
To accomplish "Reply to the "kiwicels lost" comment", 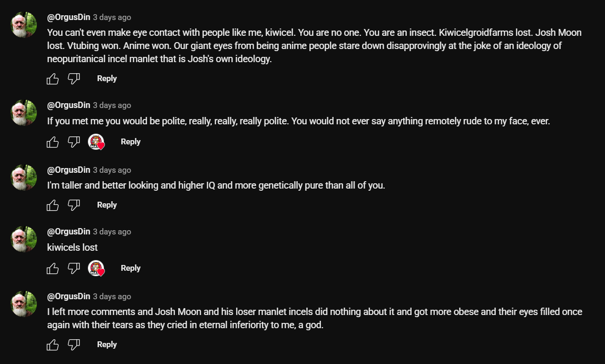I will pyautogui.click(x=130, y=268).
